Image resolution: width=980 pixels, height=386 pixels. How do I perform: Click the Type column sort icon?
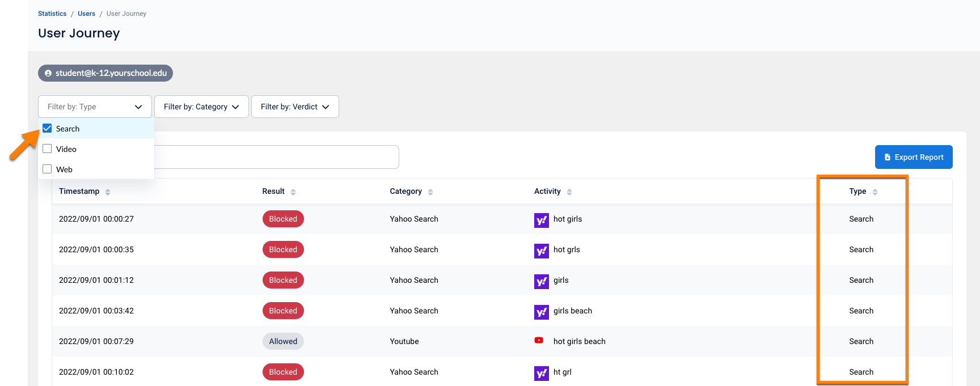tap(875, 192)
